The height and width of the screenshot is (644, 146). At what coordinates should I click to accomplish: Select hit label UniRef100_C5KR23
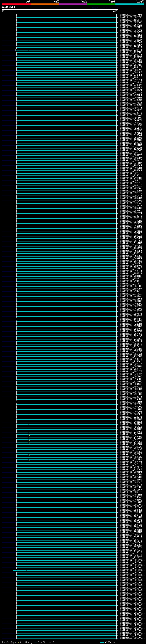131,525
